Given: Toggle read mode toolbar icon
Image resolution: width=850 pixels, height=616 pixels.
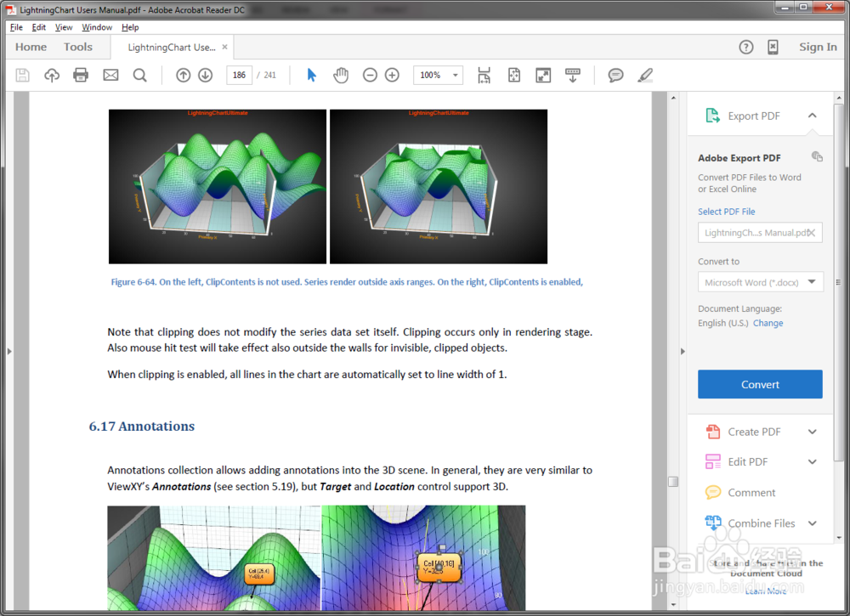Looking at the screenshot, I should [x=572, y=75].
